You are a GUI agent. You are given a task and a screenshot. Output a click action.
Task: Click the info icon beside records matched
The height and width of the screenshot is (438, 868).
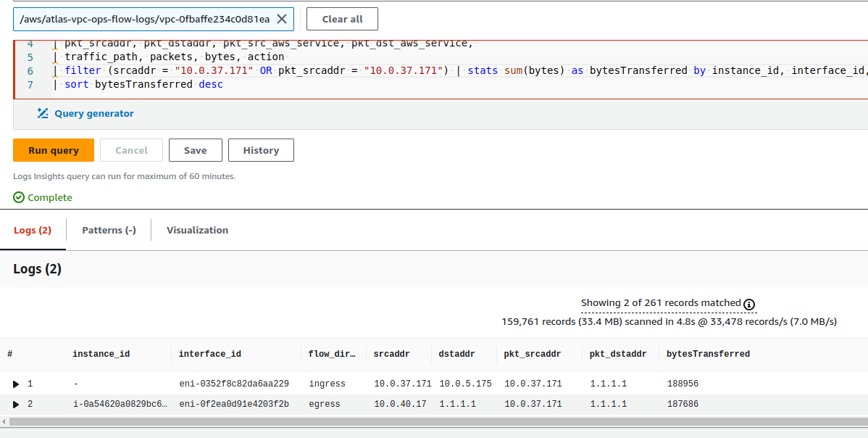[749, 304]
